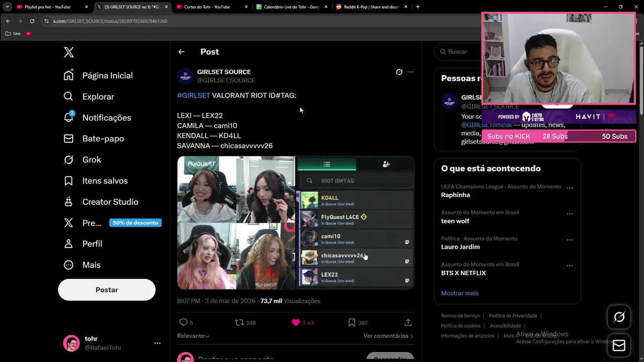Open Política de cookies link
Viewport: 644px width, 362px height.
461,326
